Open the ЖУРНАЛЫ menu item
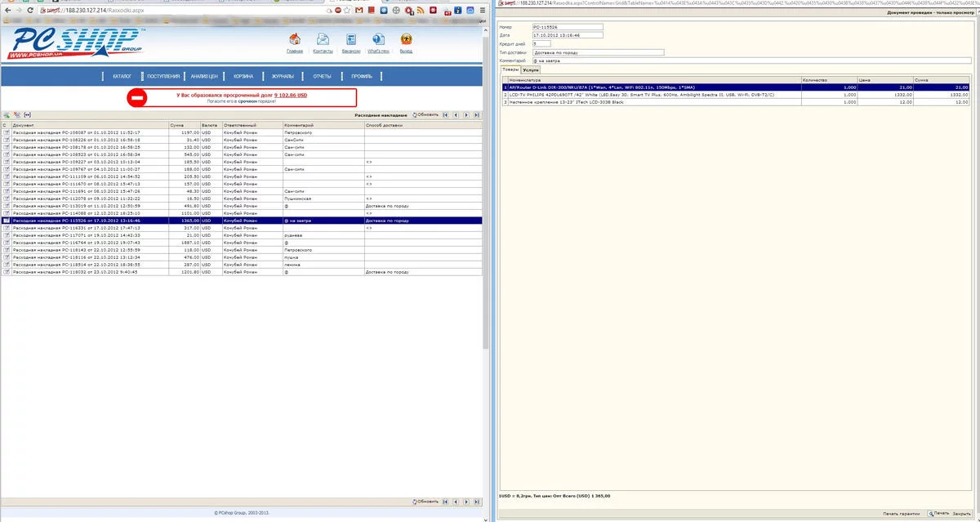980x522 pixels. [x=283, y=77]
